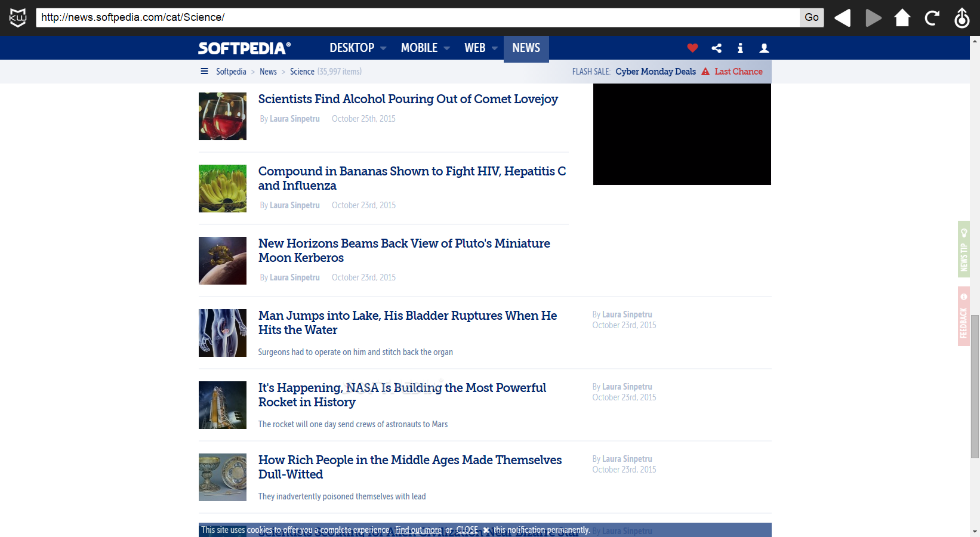This screenshot has width=980, height=537.
Task: Expand the WEB dropdown arrow
Action: (x=494, y=48)
